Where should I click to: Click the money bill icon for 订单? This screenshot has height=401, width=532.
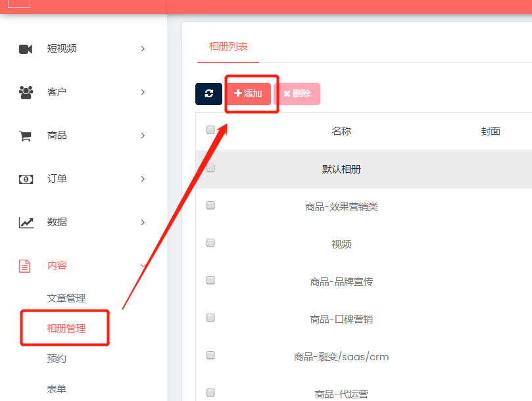(26, 179)
